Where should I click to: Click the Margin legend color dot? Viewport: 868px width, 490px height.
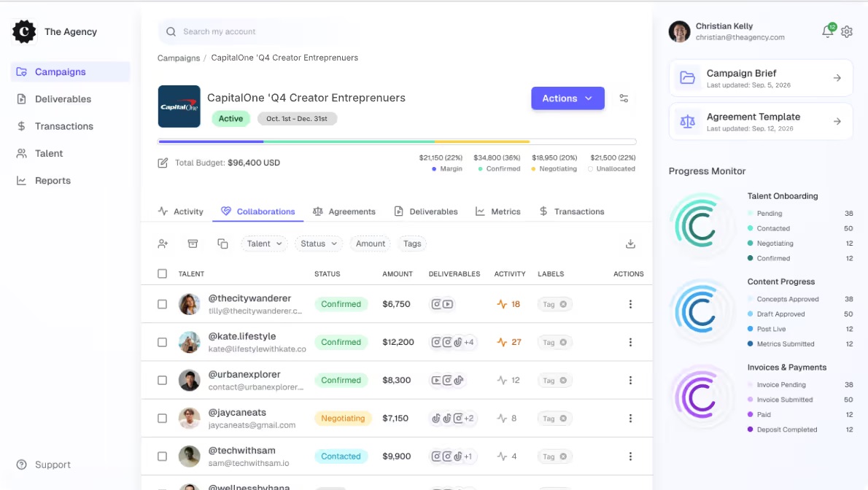point(434,169)
